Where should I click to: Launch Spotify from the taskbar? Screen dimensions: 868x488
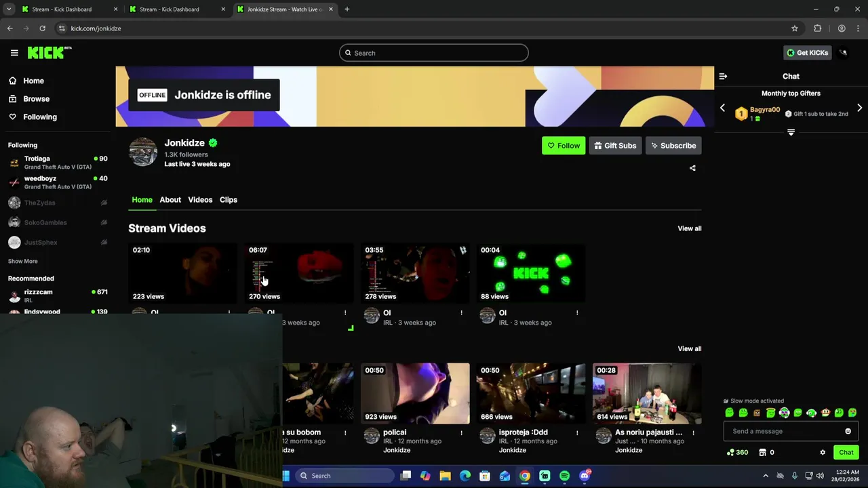[564, 476]
